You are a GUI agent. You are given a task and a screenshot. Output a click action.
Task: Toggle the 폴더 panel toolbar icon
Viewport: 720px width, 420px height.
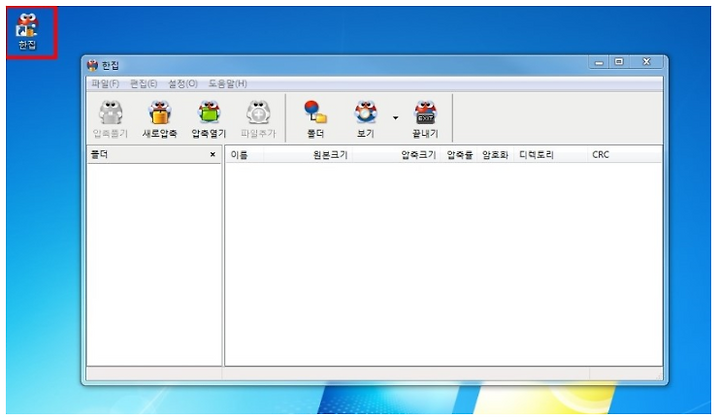click(x=315, y=119)
